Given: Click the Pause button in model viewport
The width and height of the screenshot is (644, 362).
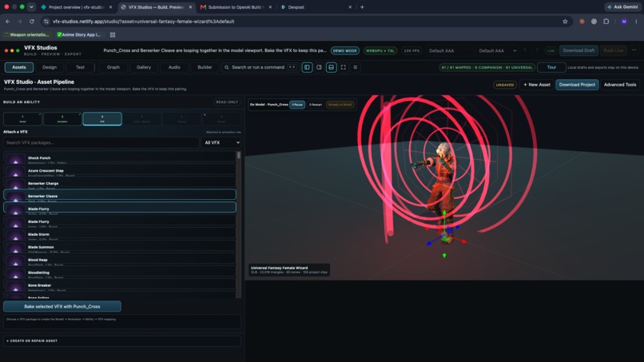Looking at the screenshot, I should coord(297,105).
